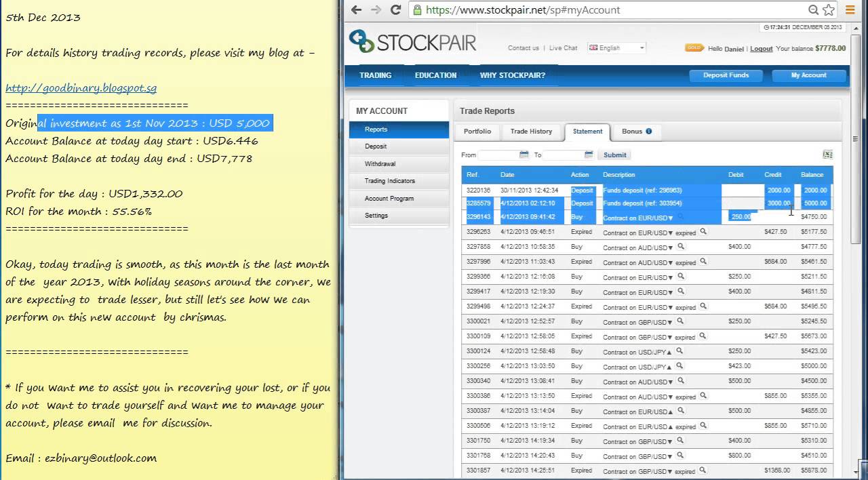Open the Contact us link

[524, 48]
